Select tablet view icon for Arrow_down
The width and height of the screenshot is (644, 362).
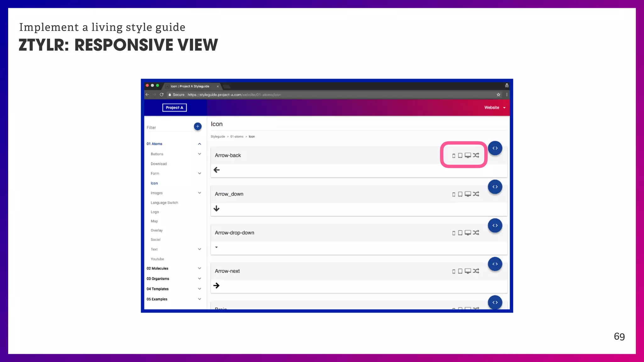click(x=460, y=194)
